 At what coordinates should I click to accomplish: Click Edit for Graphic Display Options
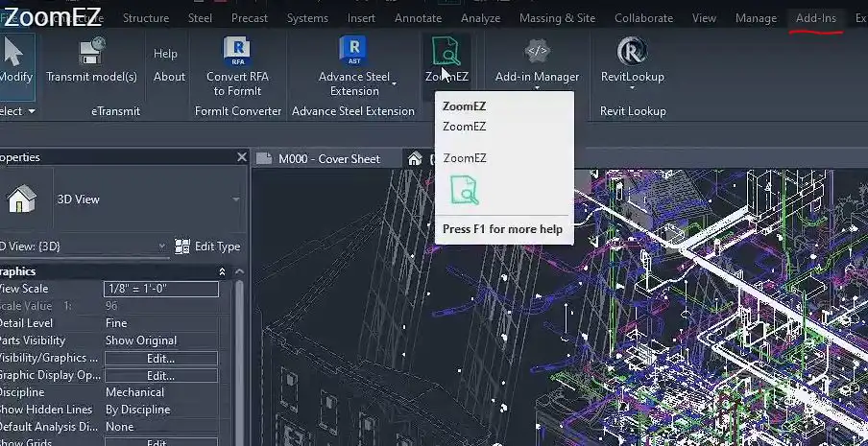pyautogui.click(x=161, y=376)
